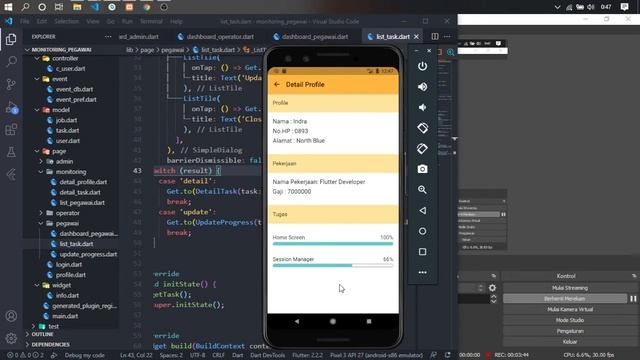Open OBS settings gear icon
640x360 pixels.
tap(493, 288)
